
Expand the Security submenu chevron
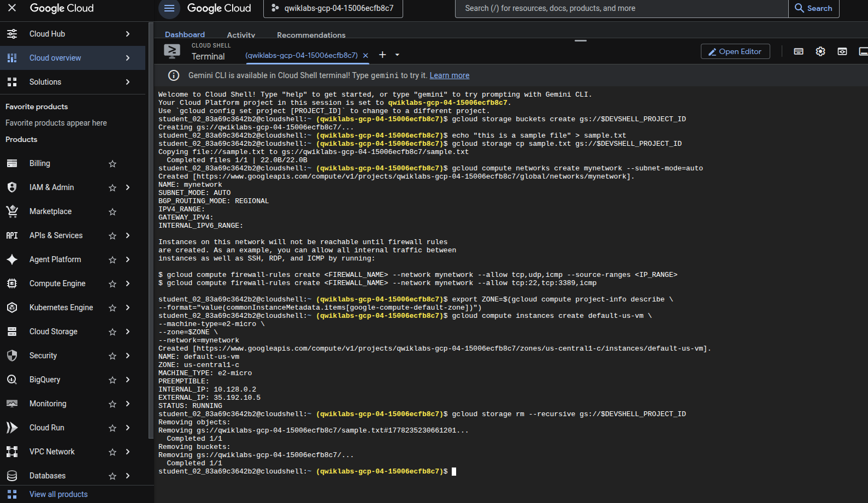pyautogui.click(x=128, y=356)
